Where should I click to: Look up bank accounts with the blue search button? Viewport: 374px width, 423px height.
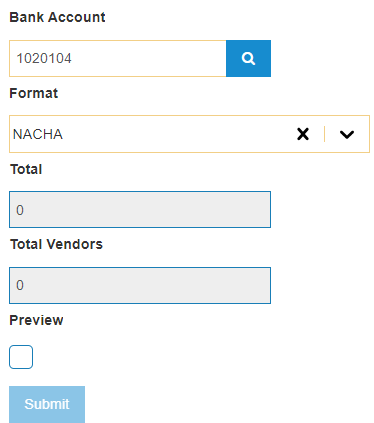click(x=248, y=58)
